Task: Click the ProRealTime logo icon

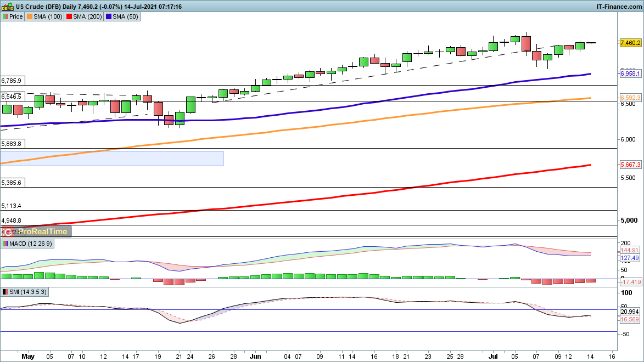Action: (x=7, y=231)
